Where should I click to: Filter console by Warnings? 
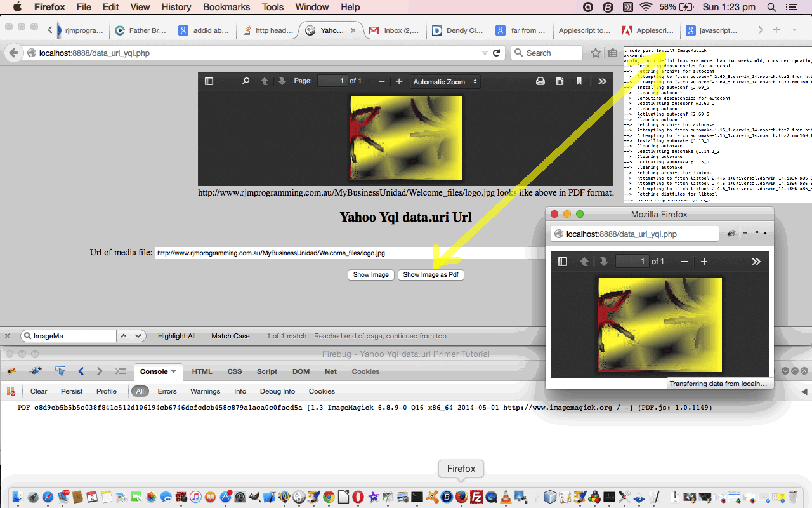(205, 391)
